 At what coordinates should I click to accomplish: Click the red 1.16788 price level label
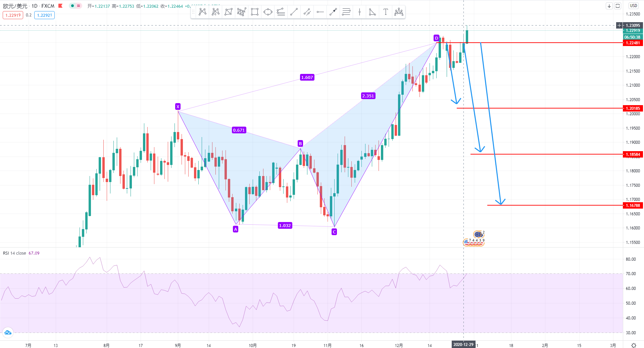pyautogui.click(x=633, y=205)
